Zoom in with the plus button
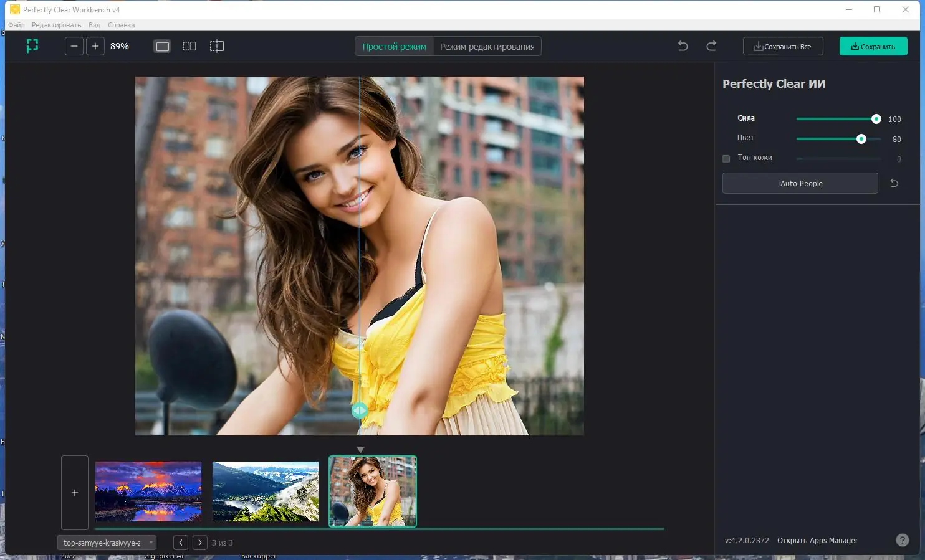The height and width of the screenshot is (560, 925). coord(95,46)
